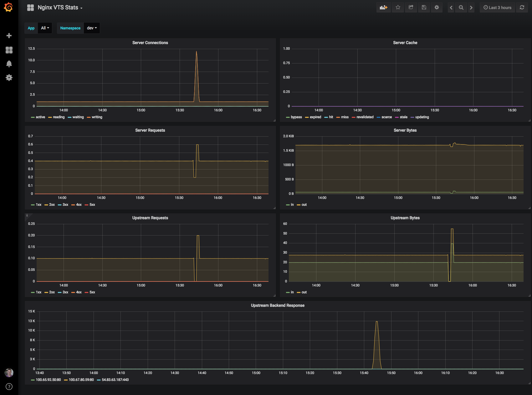The image size is (532, 395).
Task: Open the Create plus menu in sidebar
Action: pyautogui.click(x=9, y=36)
